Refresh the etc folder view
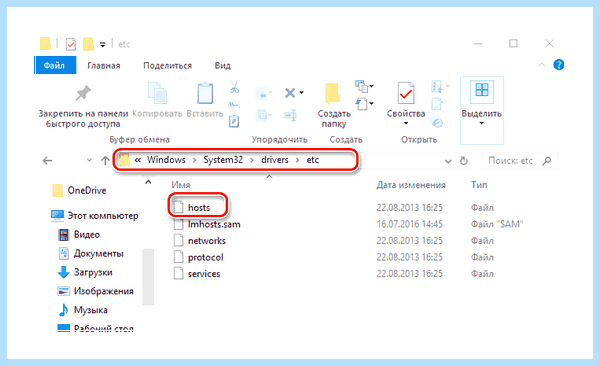This screenshot has width=600, height=366. point(464,161)
